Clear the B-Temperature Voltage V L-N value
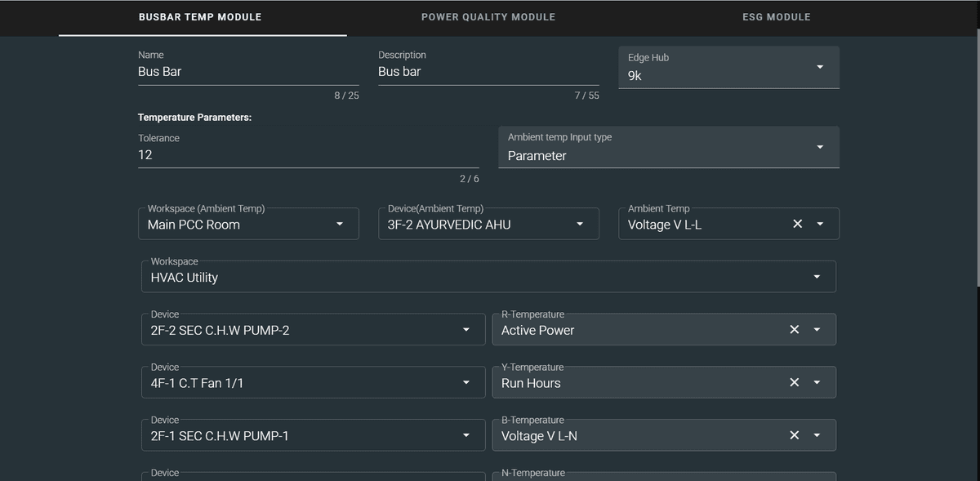This screenshot has width=980, height=481. (x=794, y=436)
